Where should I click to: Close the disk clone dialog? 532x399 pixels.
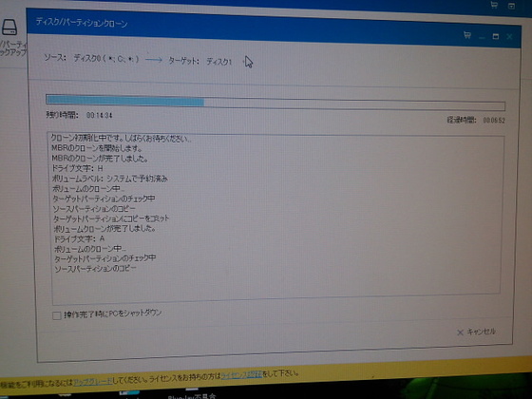pyautogui.click(x=509, y=36)
